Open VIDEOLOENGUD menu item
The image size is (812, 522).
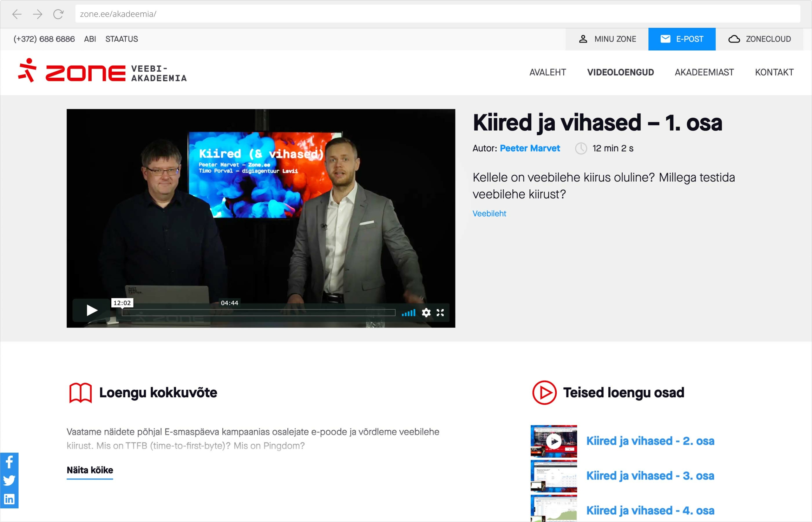point(620,72)
